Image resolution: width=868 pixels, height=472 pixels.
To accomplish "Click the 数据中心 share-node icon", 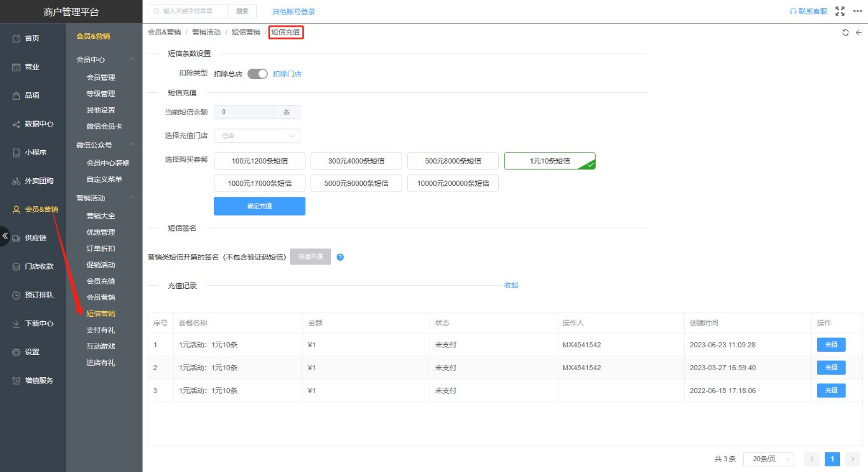I will click(x=17, y=124).
